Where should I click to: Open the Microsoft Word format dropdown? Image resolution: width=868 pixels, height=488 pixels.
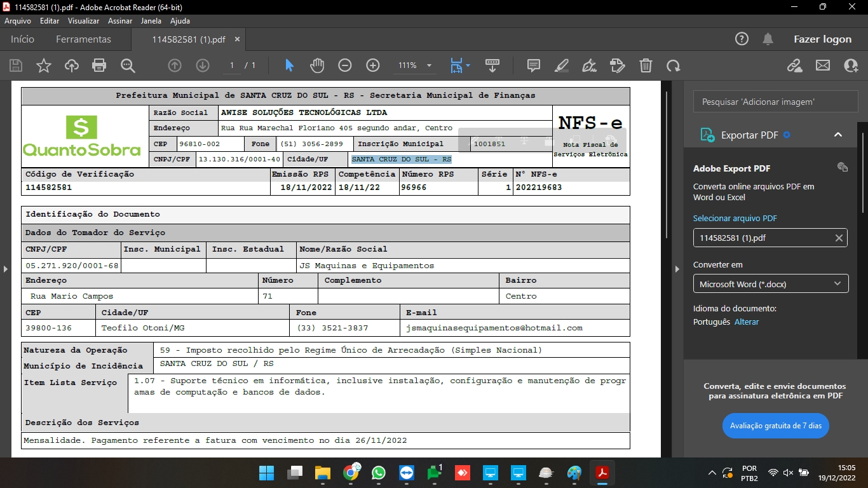click(x=770, y=284)
